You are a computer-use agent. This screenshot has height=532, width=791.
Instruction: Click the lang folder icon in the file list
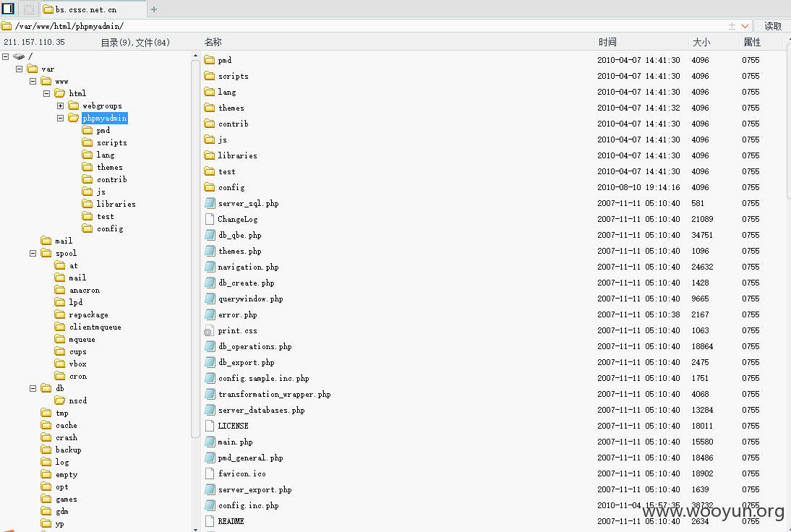coord(210,92)
